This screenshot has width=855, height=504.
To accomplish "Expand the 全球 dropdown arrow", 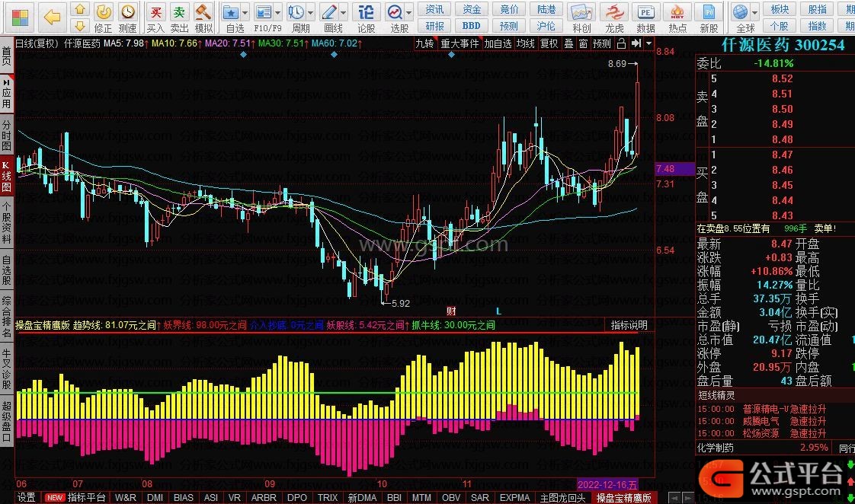I will pos(755,12).
